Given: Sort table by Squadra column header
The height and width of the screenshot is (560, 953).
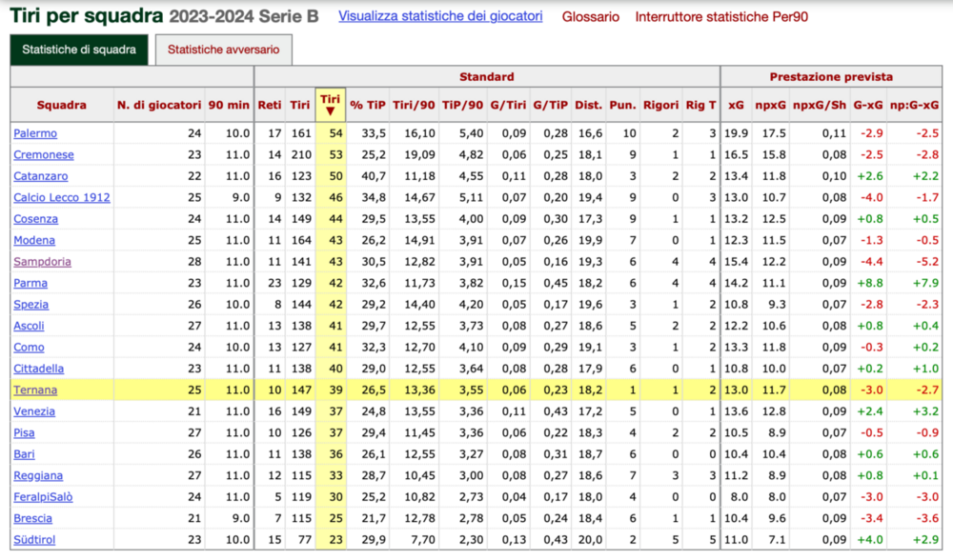Looking at the screenshot, I should click(61, 105).
